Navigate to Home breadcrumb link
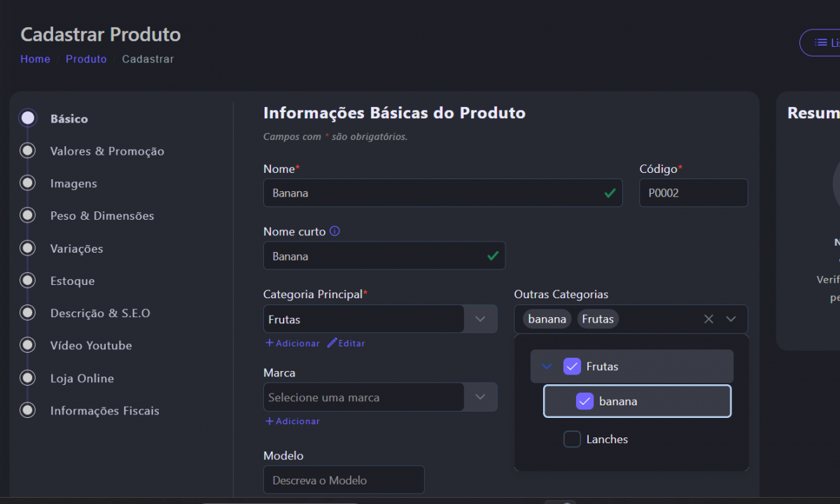Image resolution: width=840 pixels, height=504 pixels. (35, 59)
